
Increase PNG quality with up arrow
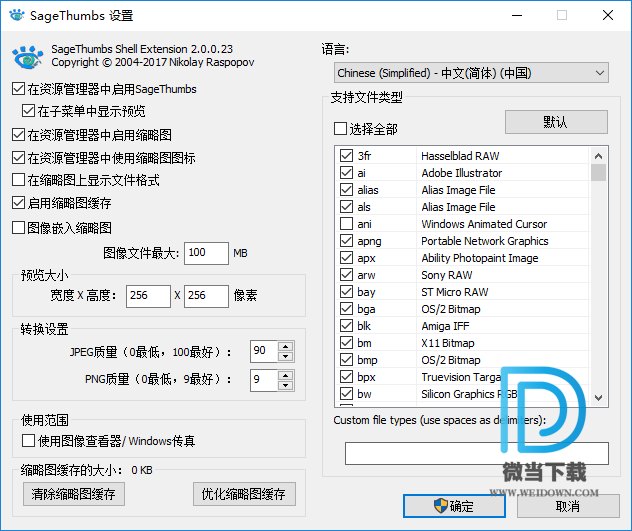(x=286, y=376)
